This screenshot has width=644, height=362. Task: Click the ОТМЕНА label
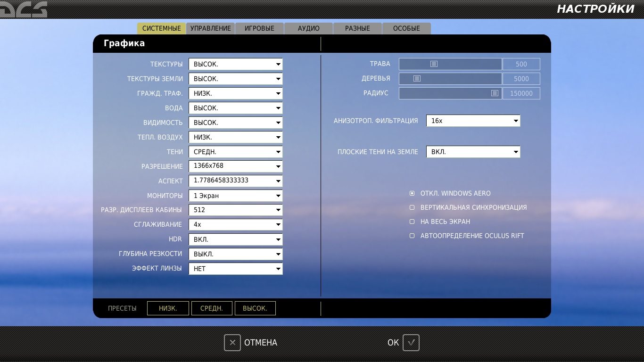261,343
